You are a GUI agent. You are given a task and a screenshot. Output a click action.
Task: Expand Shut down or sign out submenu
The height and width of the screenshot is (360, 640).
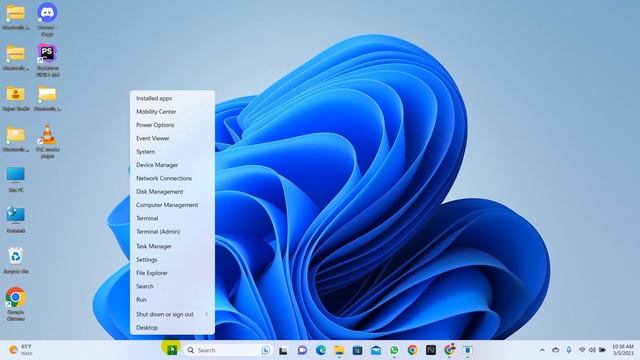(x=172, y=314)
